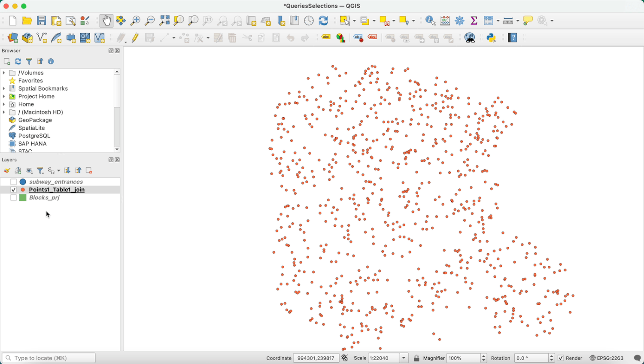Show the subway_entrances layer
Viewport: 644px width, 364px height.
13,182
